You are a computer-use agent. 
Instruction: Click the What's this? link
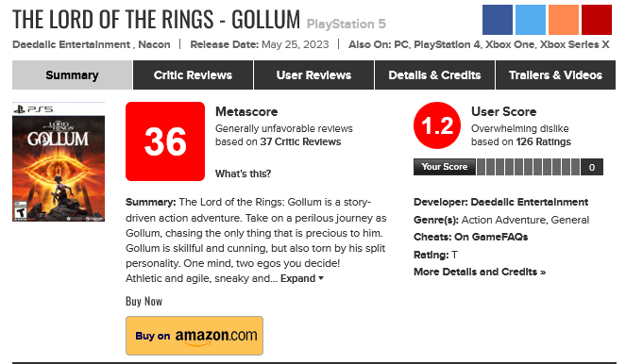[244, 174]
